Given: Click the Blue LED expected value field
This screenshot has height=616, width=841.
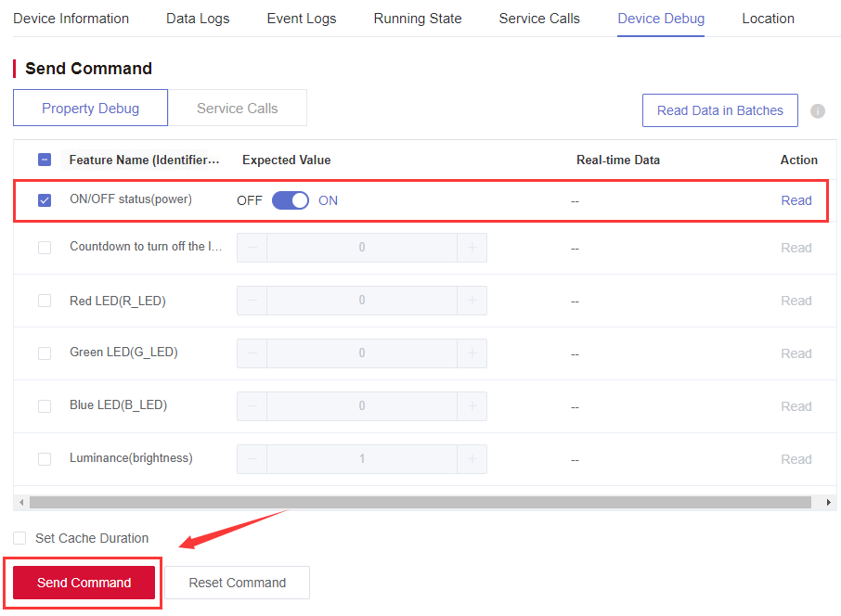Looking at the screenshot, I should click(362, 405).
